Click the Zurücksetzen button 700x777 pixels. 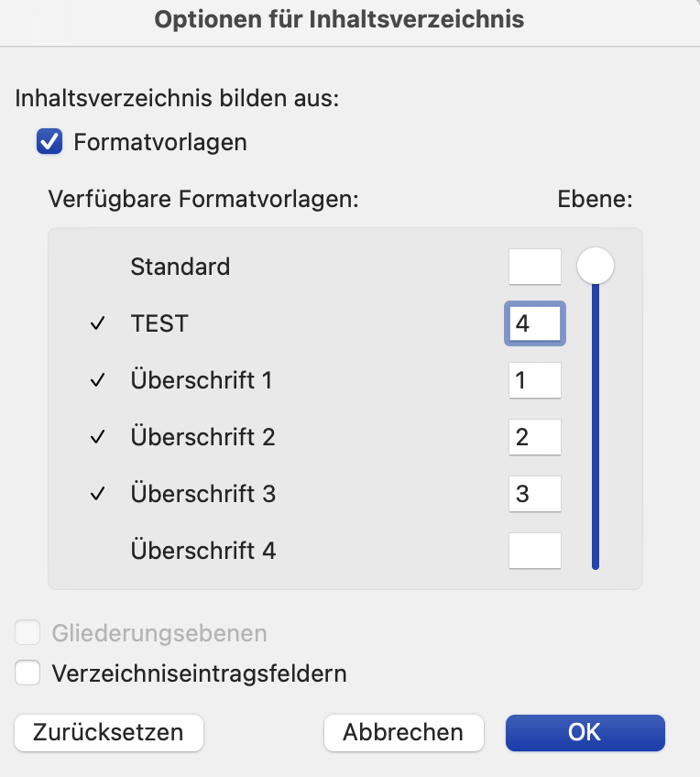point(108,732)
